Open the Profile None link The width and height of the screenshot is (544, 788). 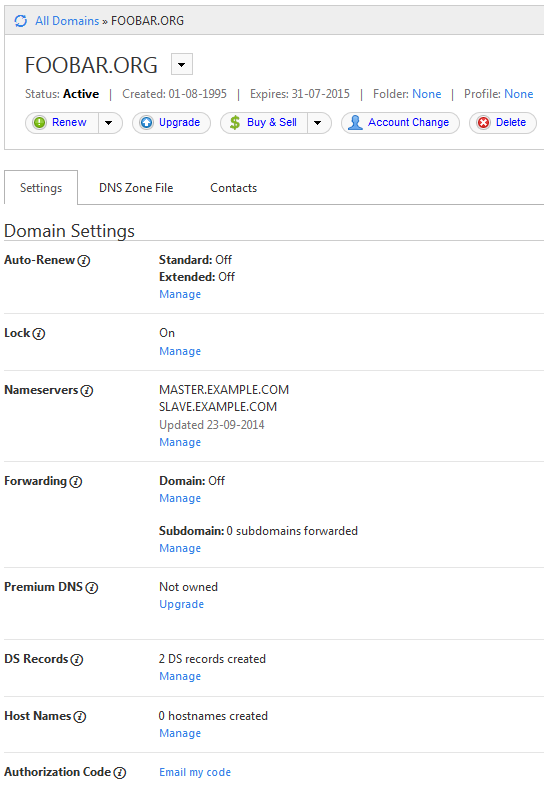(x=518, y=94)
